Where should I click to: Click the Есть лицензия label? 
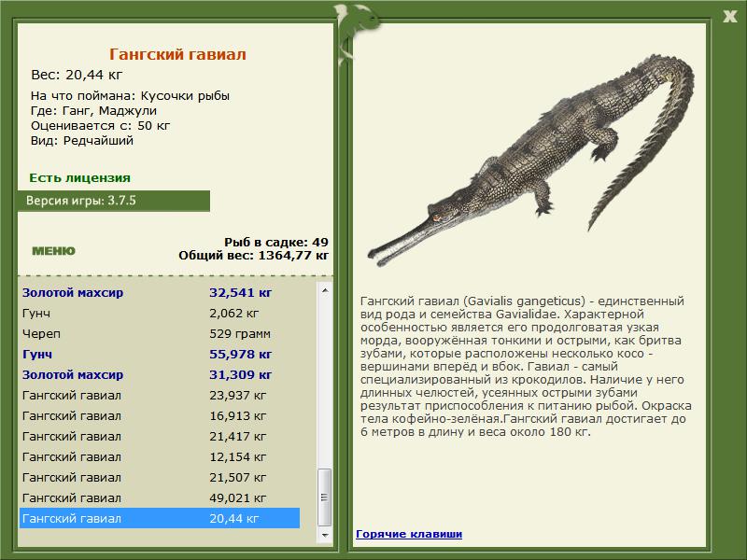79,177
